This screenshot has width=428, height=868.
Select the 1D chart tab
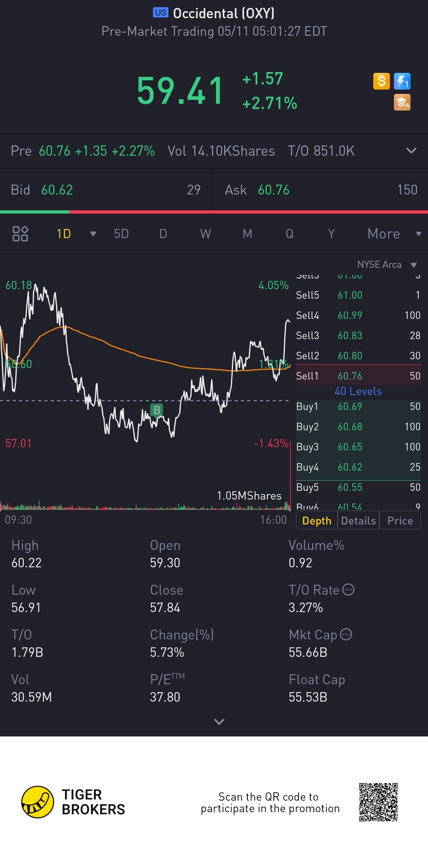[64, 234]
